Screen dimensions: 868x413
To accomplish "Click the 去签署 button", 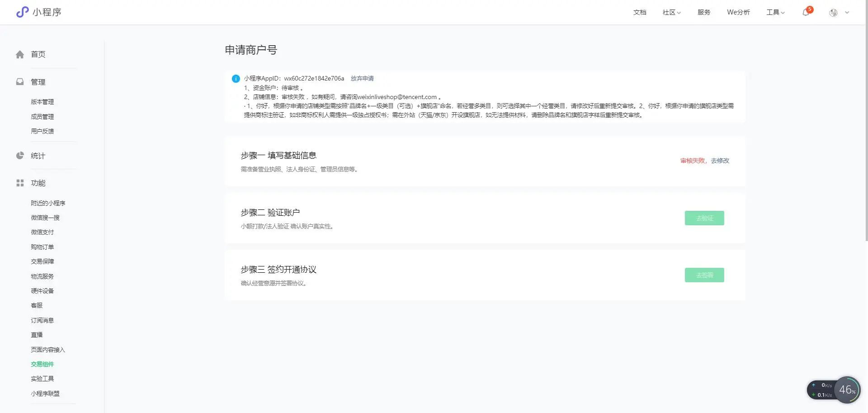I will (x=704, y=275).
